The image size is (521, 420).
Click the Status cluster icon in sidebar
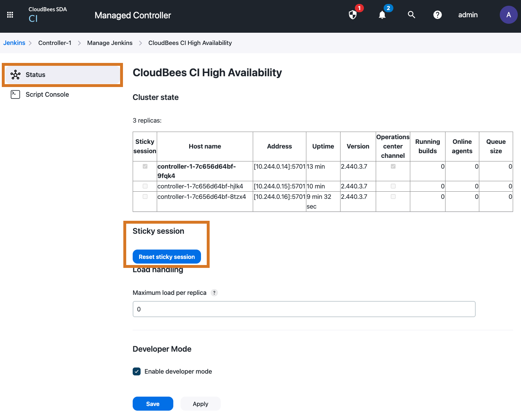click(15, 75)
